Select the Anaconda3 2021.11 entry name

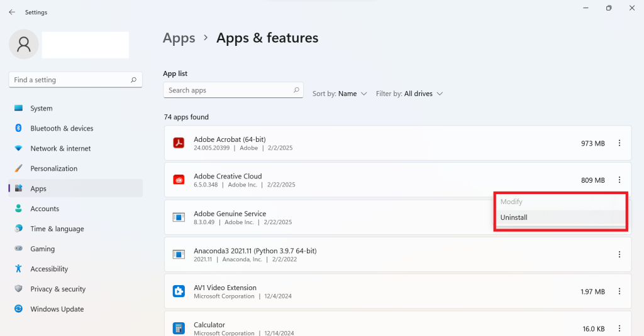pos(255,251)
